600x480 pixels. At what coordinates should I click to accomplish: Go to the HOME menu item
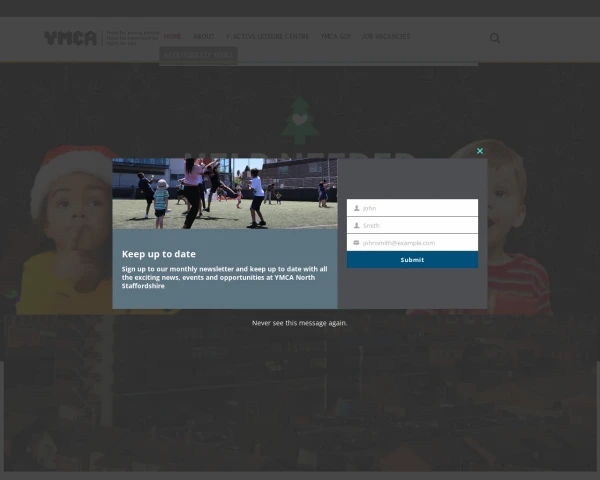point(173,36)
